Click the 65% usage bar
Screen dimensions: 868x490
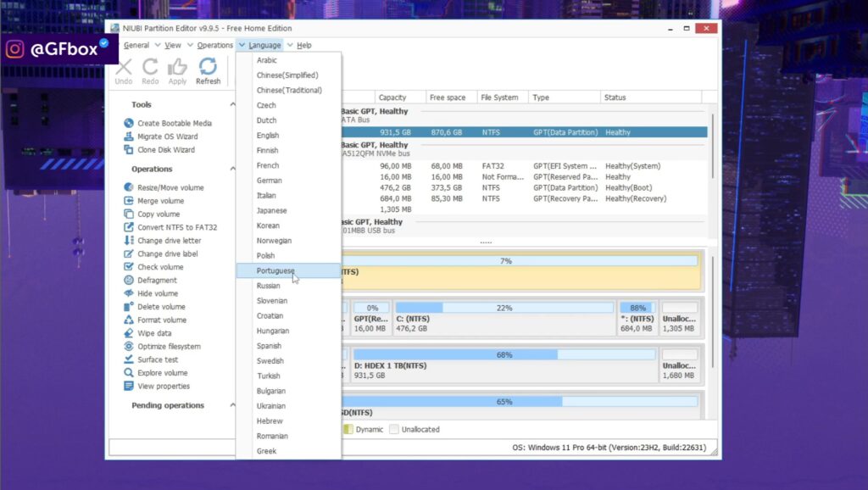click(520, 402)
